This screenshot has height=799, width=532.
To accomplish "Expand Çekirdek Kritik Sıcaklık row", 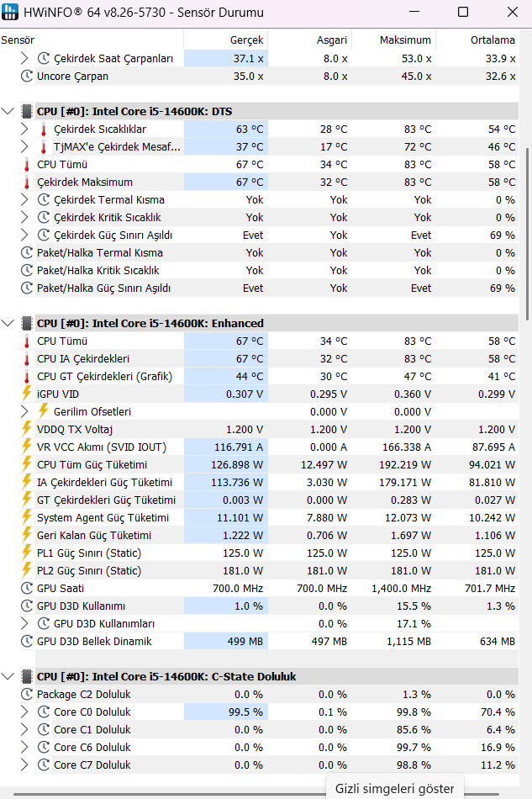I will 24,218.
